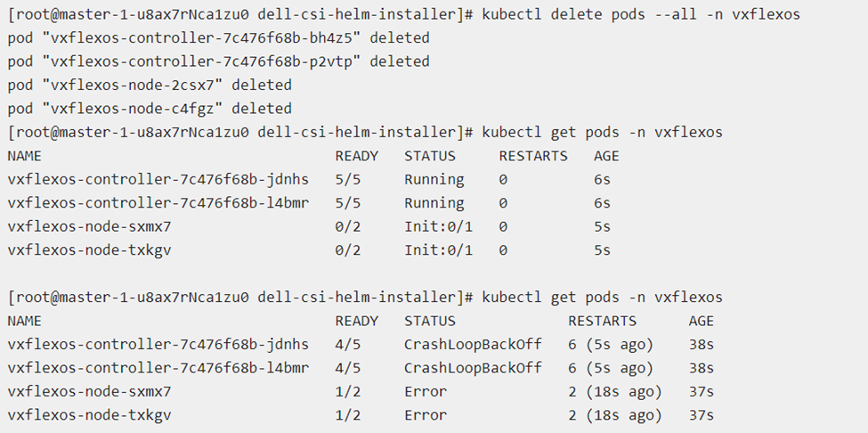Image resolution: width=868 pixels, height=433 pixels.
Task: Click CrashLoopBackOff status of the l4bmr controller
Action: click(472, 368)
